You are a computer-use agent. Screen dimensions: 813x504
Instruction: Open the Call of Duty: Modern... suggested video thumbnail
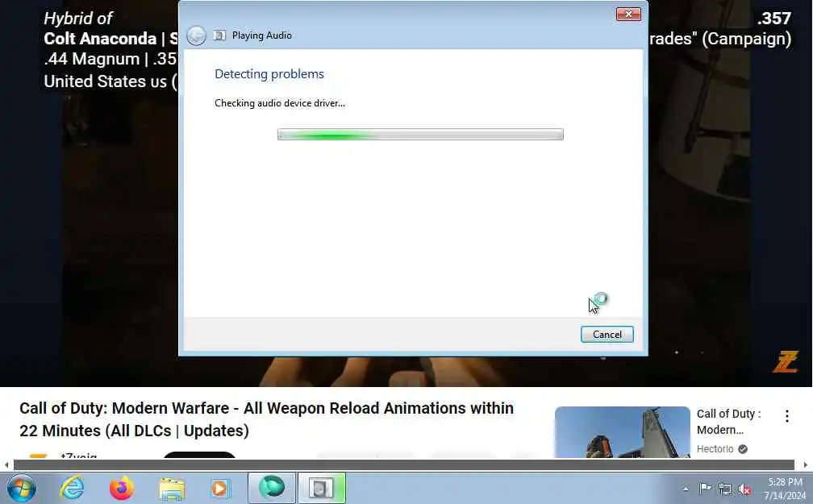[x=622, y=432]
